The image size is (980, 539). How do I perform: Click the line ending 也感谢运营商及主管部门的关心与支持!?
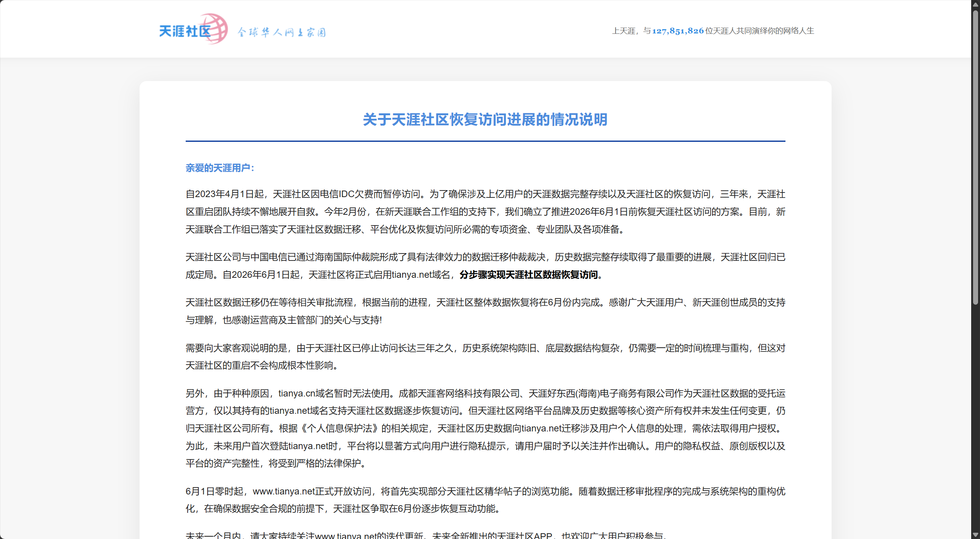coord(284,320)
